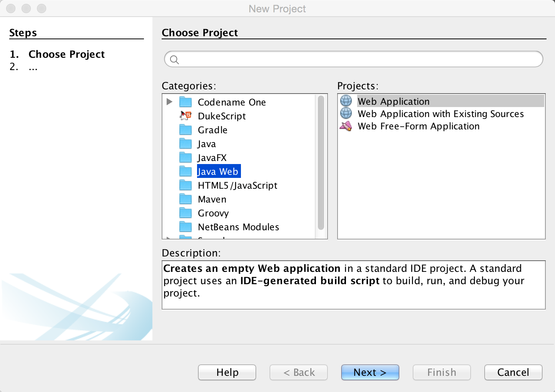The image size is (555, 392).
Task: Click the Web Application with Existing Sources globe icon
Action: pyautogui.click(x=346, y=113)
